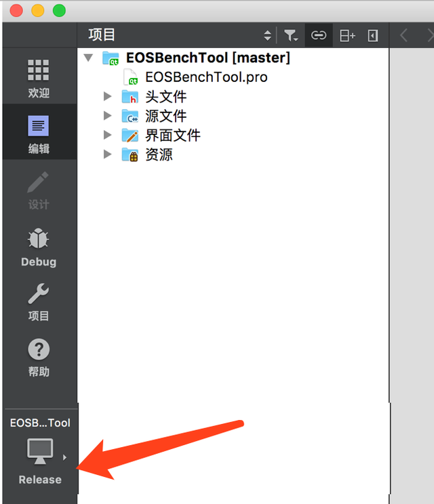Screen dimensions: 434x504
Task: Open the filter tree funnel menu
Action: tap(291, 35)
